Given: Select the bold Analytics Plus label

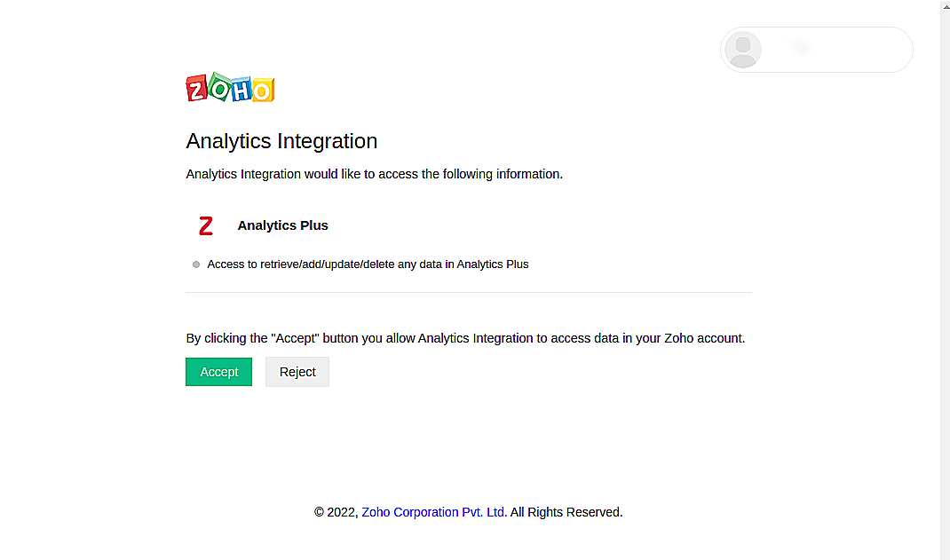Looking at the screenshot, I should (282, 225).
